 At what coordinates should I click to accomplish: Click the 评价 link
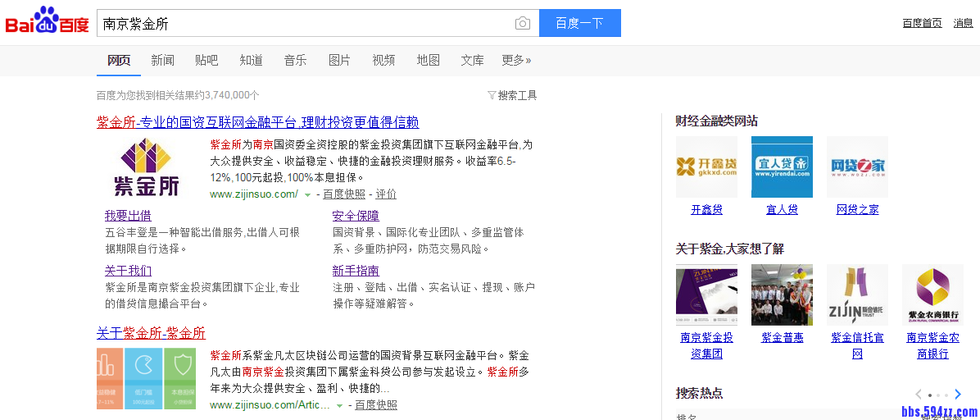[386, 194]
